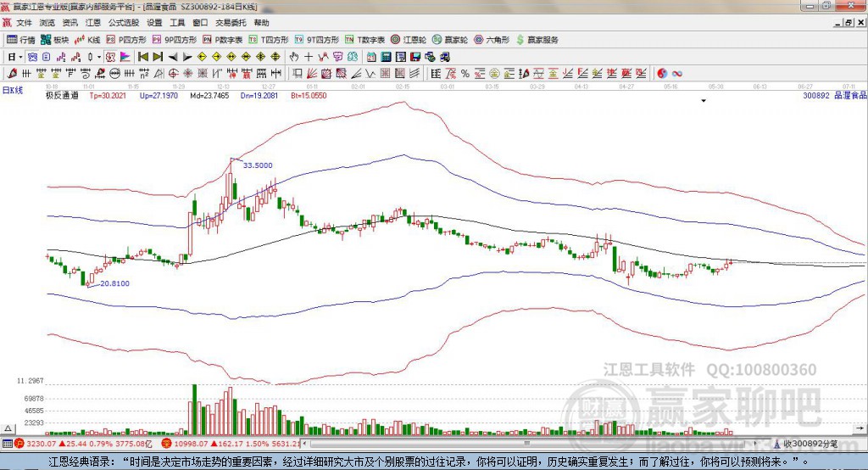Switch to K线 chart view
Viewport: 868px width, 470px height.
(x=87, y=40)
